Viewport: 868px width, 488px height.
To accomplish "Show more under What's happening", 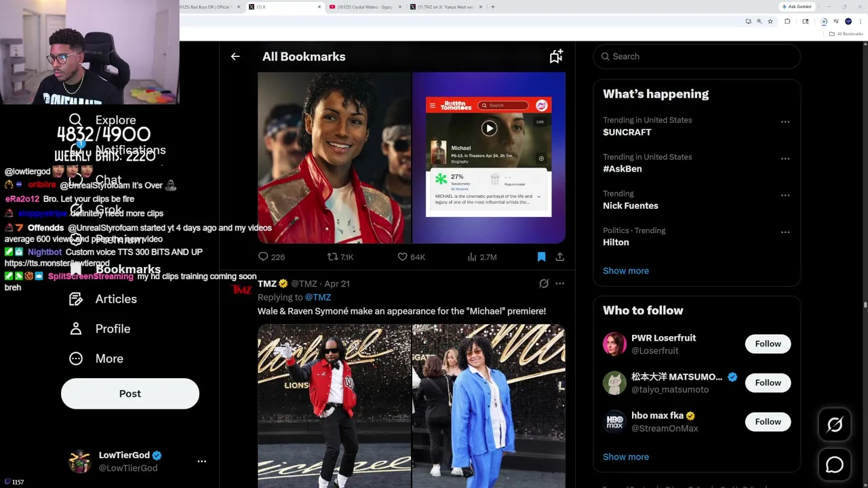I will 626,270.
